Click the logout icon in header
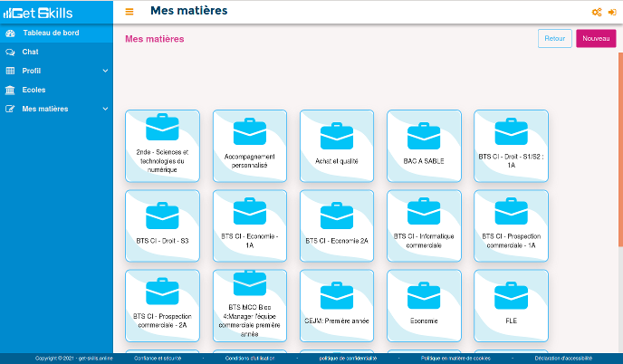Image resolution: width=623 pixels, height=364 pixels. point(612,12)
